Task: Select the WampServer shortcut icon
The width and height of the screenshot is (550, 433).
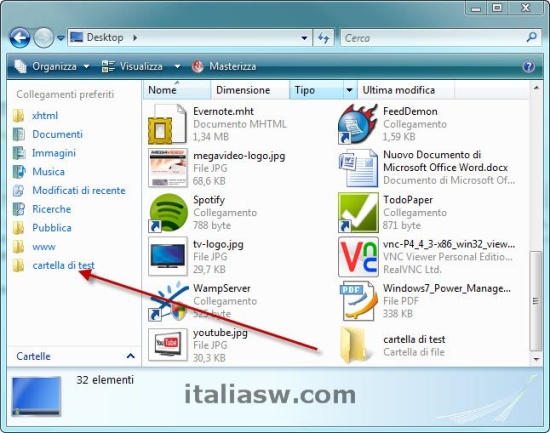Action: (168, 301)
